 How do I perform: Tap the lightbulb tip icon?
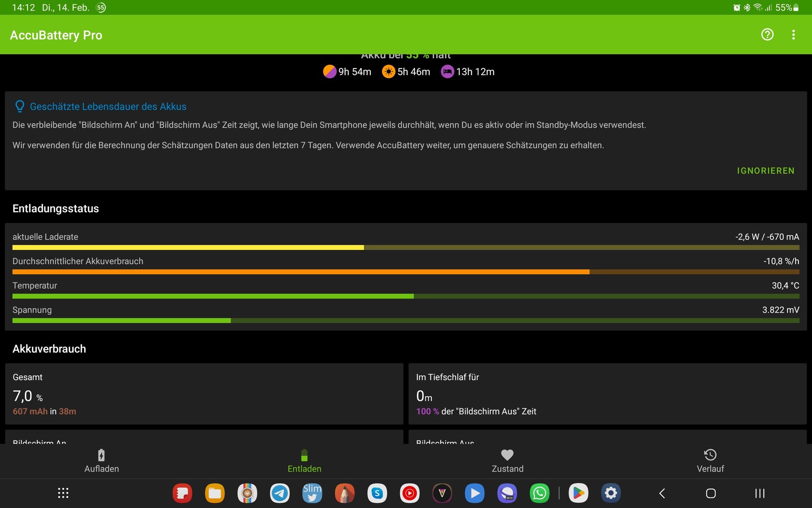pos(19,106)
